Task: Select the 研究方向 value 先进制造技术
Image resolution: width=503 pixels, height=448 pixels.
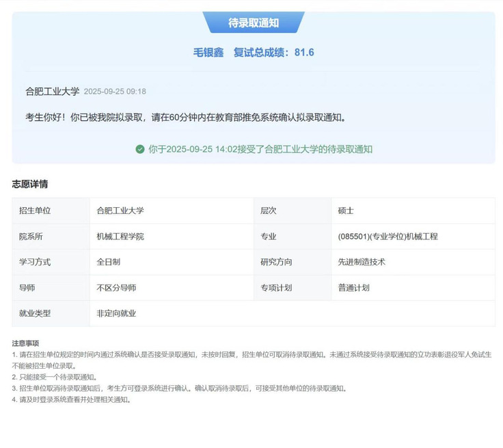Action: point(362,262)
